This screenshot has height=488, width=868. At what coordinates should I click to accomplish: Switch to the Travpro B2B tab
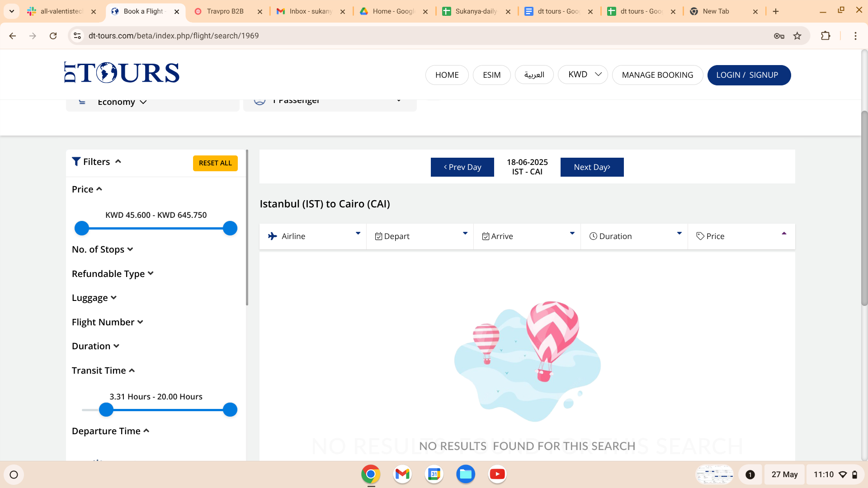point(225,11)
